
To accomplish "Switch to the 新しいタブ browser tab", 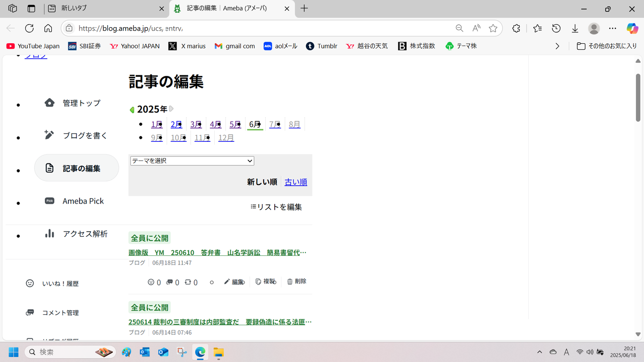I will coord(106,9).
